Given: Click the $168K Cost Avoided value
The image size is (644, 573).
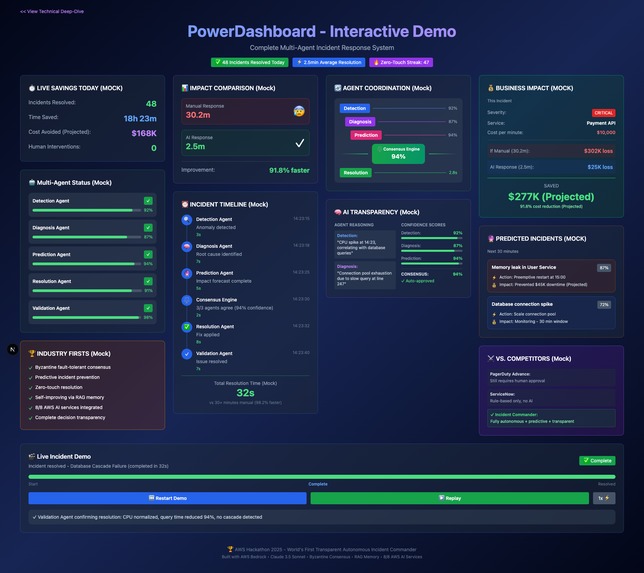Looking at the screenshot, I should pyautogui.click(x=144, y=133).
